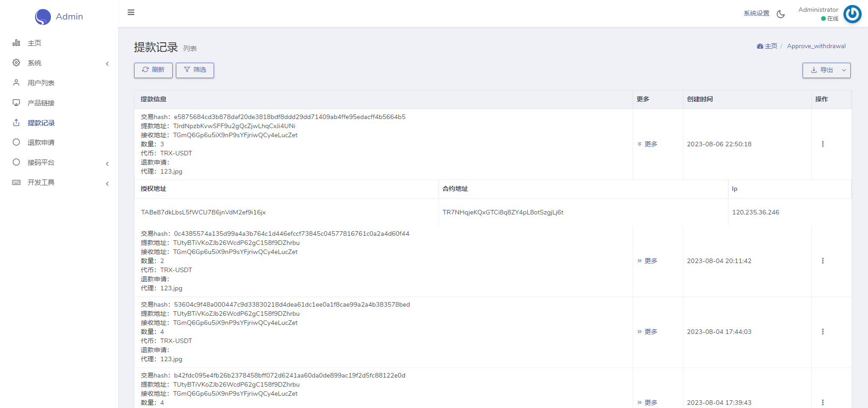868x408 pixels.
Task: Select 退款申请 in the sidebar
Action: click(x=41, y=143)
